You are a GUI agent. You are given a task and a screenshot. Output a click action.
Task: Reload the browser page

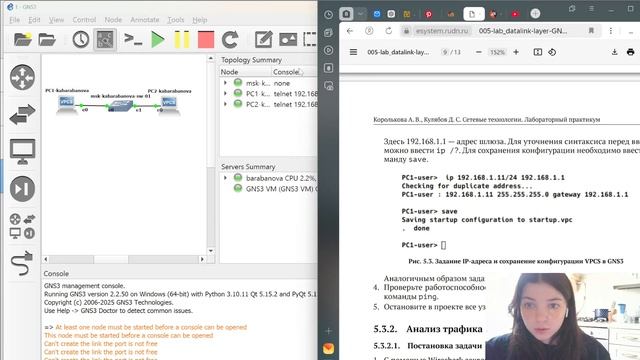(389, 31)
